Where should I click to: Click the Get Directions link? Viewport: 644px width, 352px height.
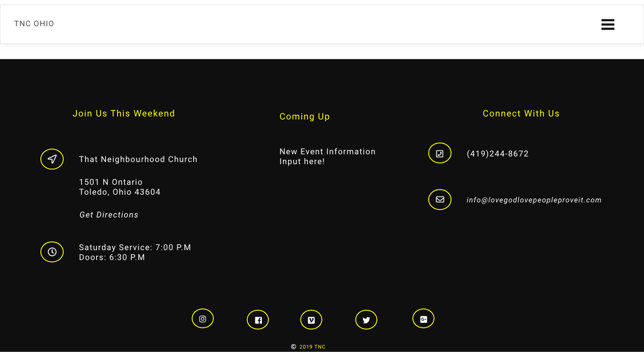(x=109, y=214)
